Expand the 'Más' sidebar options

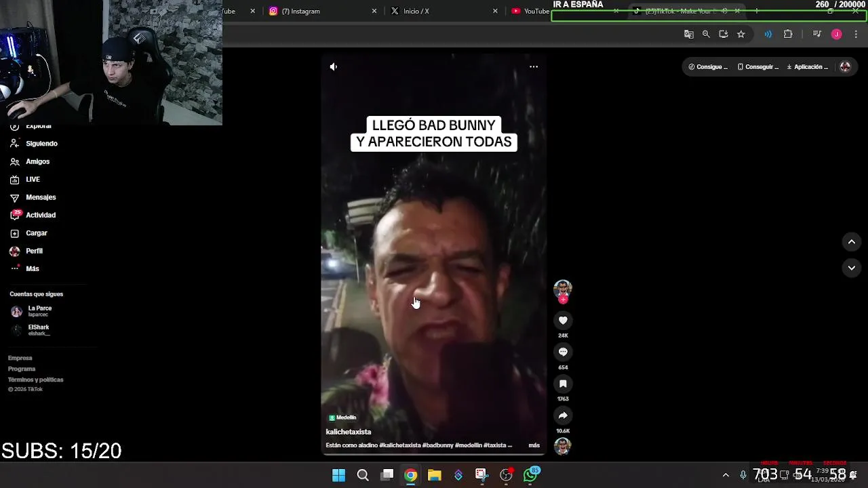(x=25, y=269)
